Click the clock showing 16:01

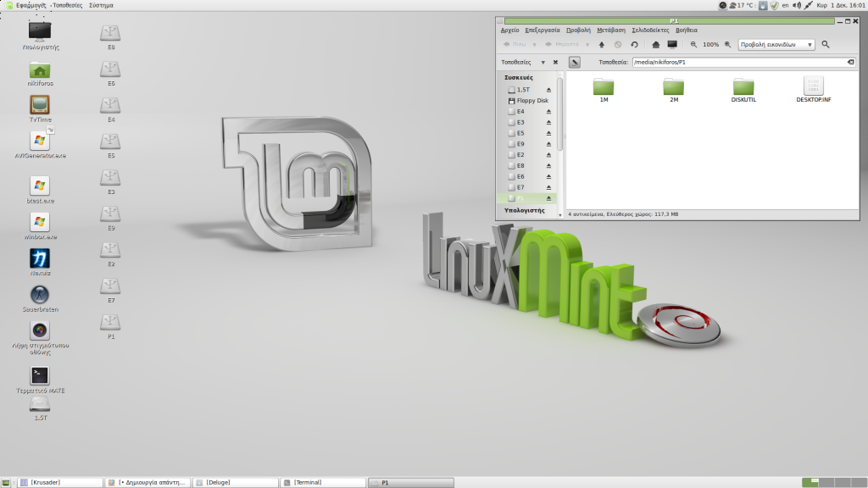click(x=842, y=5)
